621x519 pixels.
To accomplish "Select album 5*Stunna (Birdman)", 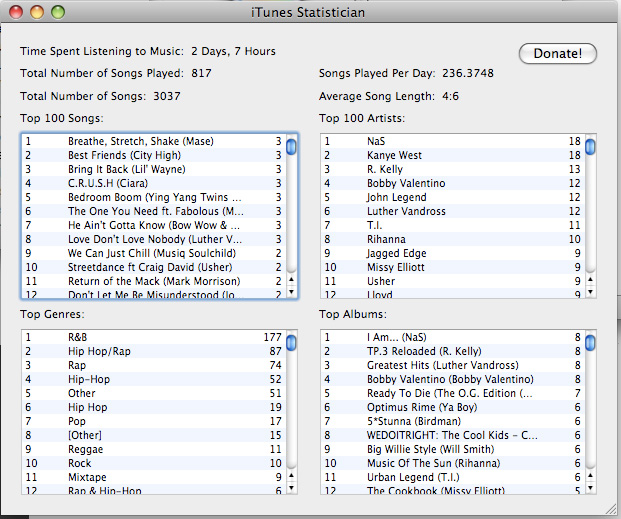I will click(453, 421).
